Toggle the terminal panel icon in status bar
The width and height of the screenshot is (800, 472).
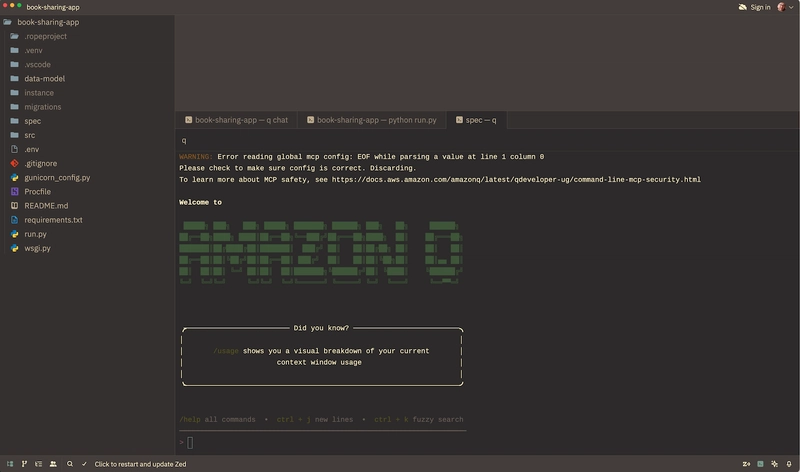point(760,464)
